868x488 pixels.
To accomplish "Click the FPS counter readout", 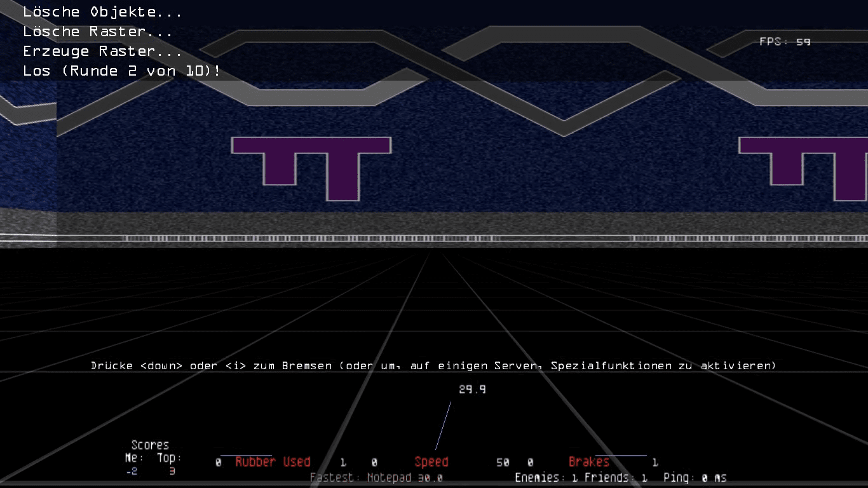I will 785,42.
